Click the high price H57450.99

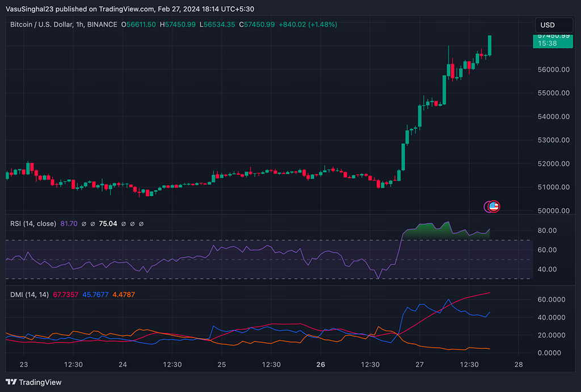pyautogui.click(x=178, y=24)
